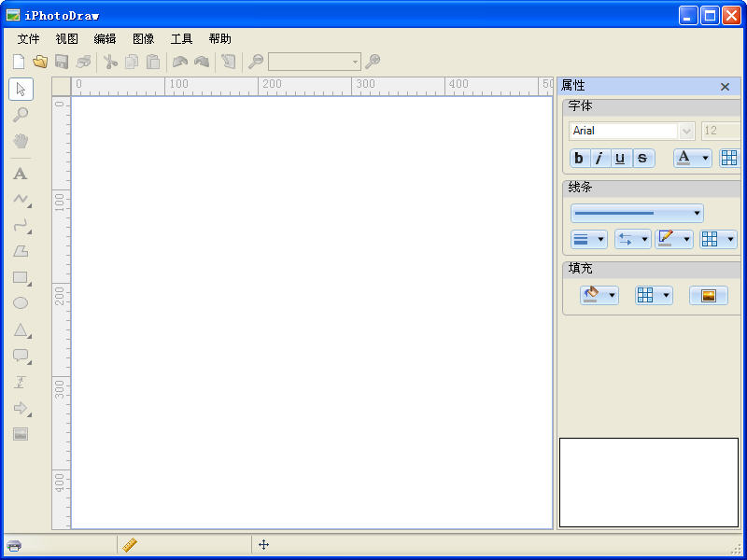The image size is (747, 560).
Task: Toggle italic formatting
Action: [599, 158]
